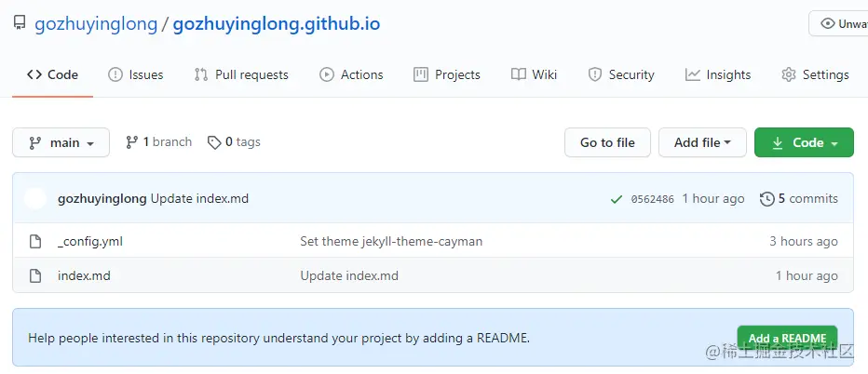Open the Actions tab
This screenshot has height=374, width=868.
tap(351, 74)
